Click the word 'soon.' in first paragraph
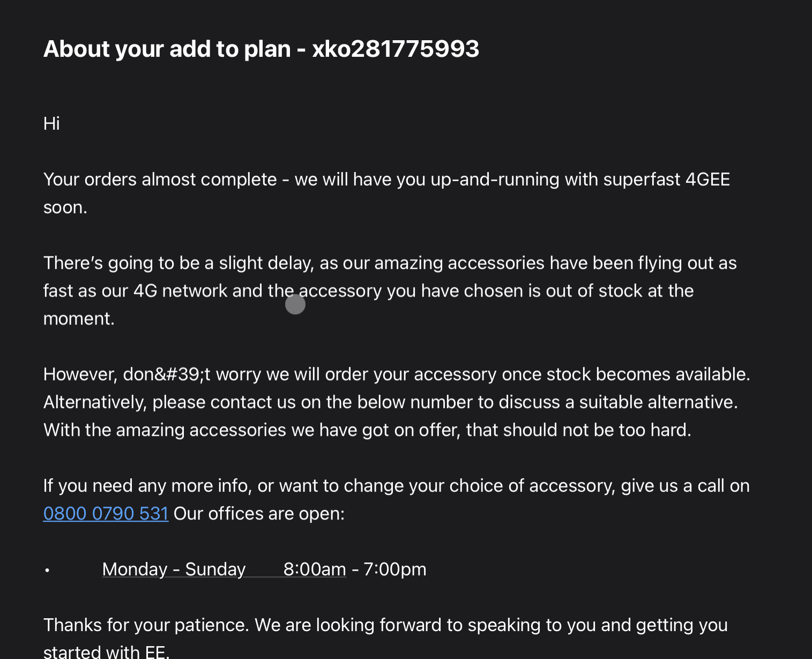This screenshot has height=659, width=812. click(65, 207)
